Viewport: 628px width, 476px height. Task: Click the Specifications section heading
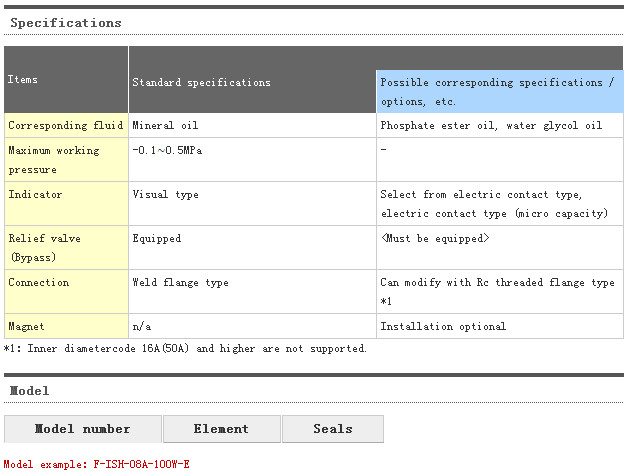coord(66,22)
